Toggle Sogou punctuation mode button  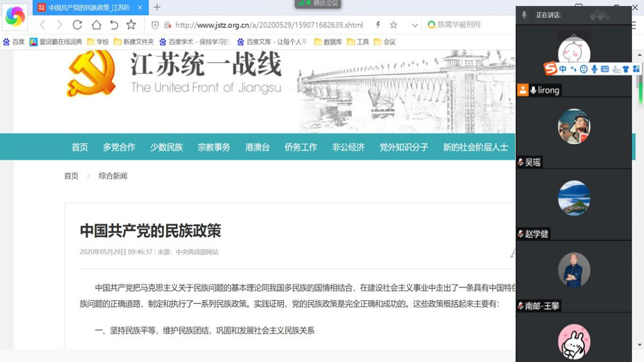tap(573, 69)
